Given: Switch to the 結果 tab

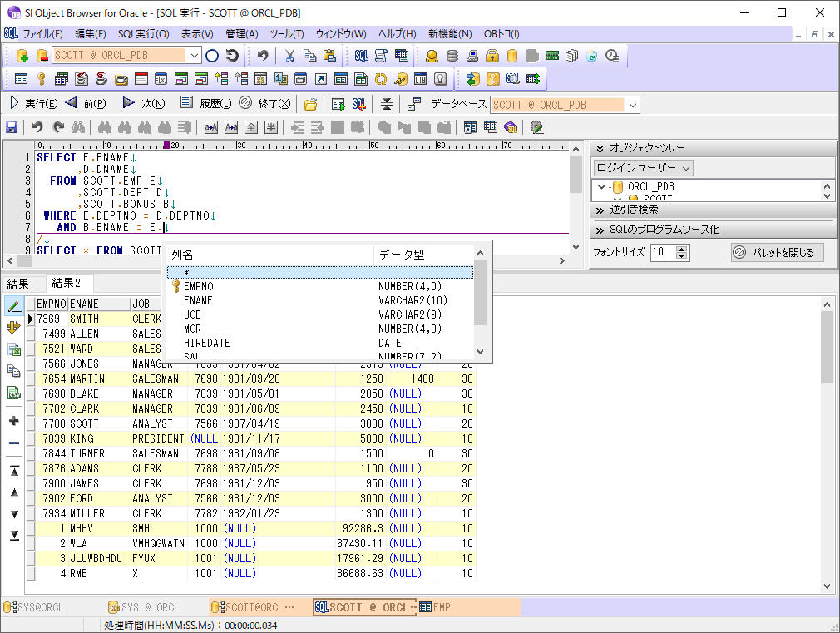Looking at the screenshot, I should [x=18, y=284].
